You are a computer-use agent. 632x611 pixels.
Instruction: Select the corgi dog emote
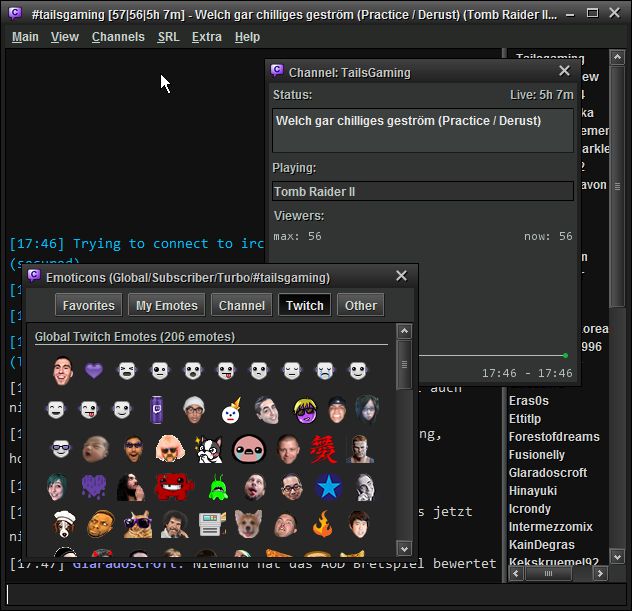(x=248, y=524)
